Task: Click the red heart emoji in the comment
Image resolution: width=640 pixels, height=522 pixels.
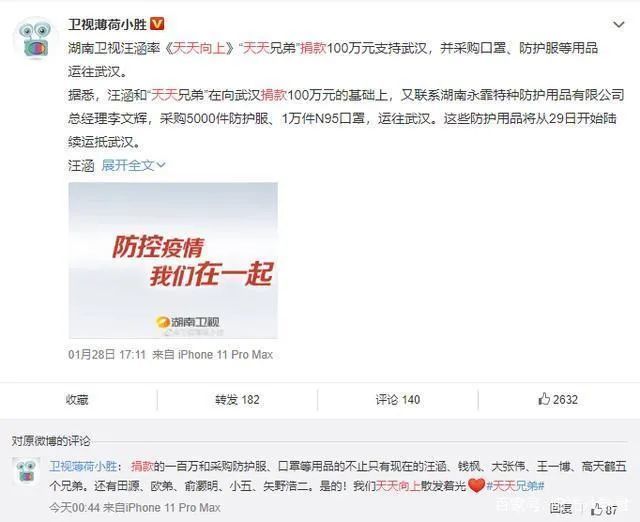Action: pos(476,485)
